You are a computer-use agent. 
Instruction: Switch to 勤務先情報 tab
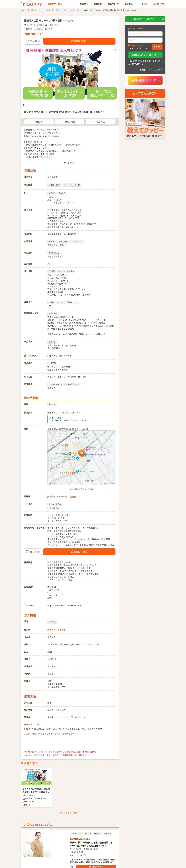point(70,122)
